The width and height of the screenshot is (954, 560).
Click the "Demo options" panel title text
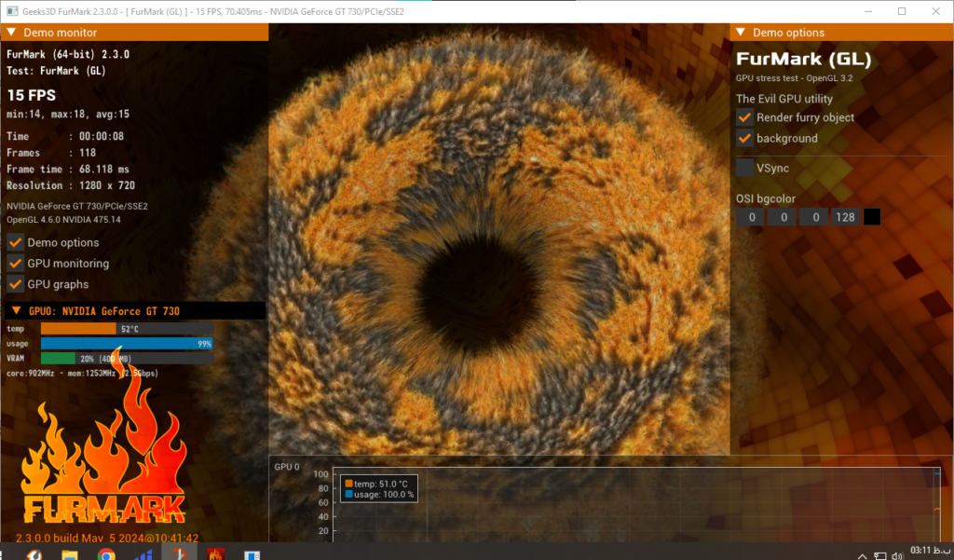(x=788, y=33)
